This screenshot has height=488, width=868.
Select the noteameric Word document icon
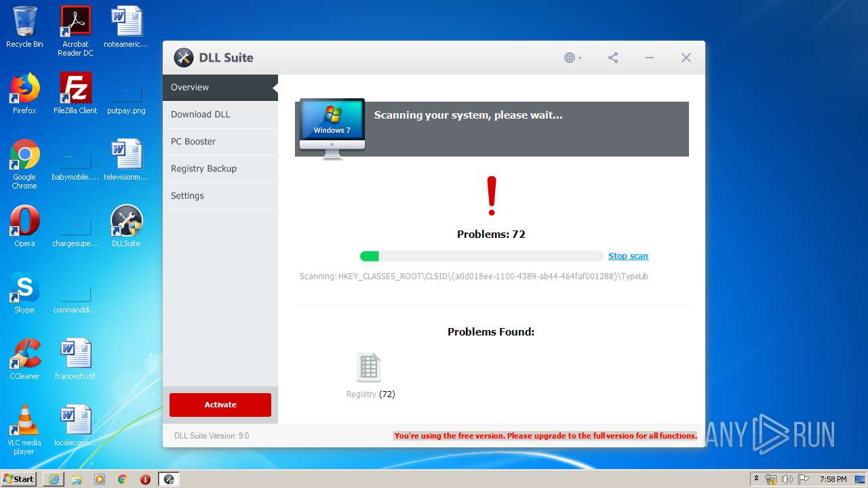[x=126, y=27]
